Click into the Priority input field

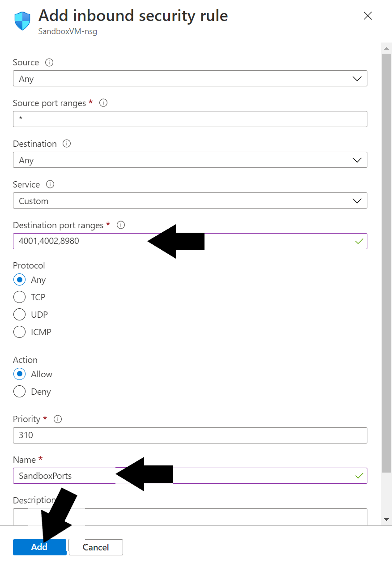[190, 435]
